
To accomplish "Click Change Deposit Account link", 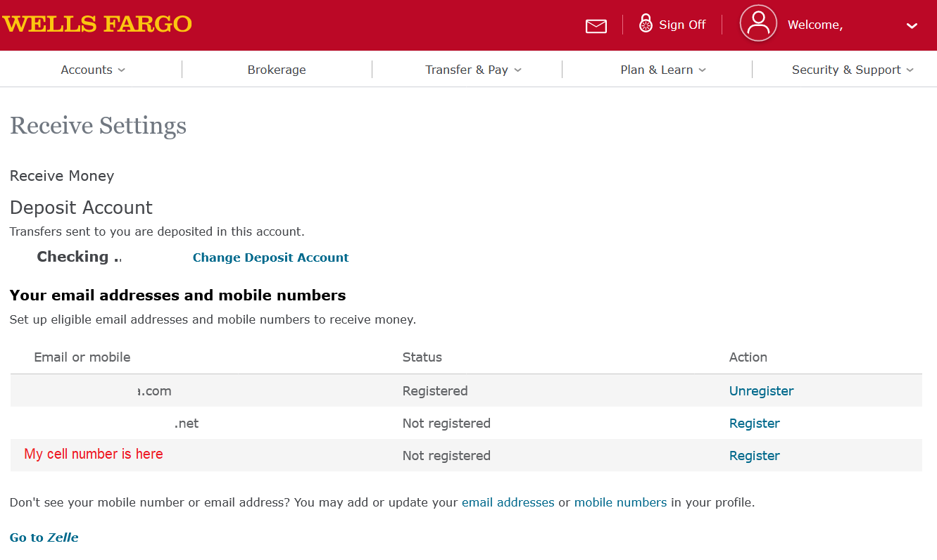I will tap(270, 257).
